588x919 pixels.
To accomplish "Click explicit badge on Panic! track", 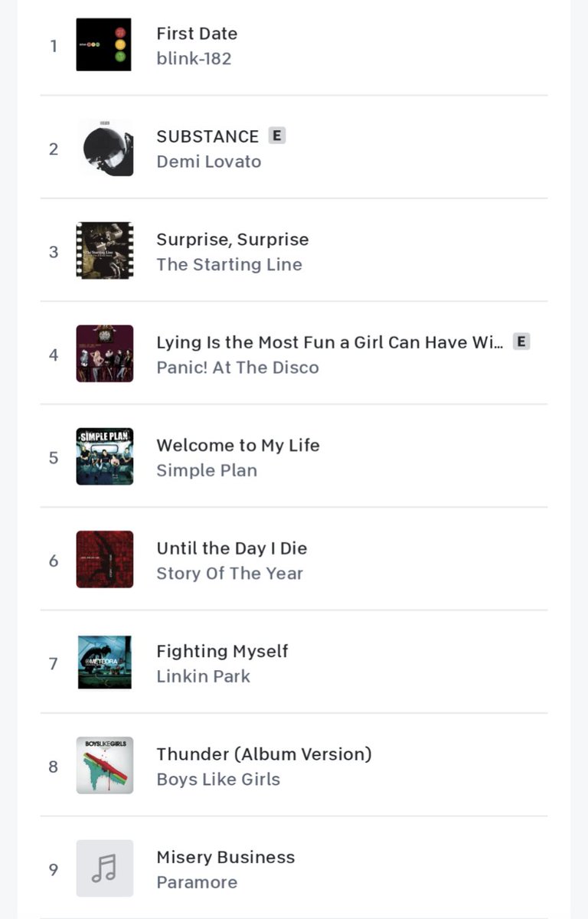I will (521, 342).
